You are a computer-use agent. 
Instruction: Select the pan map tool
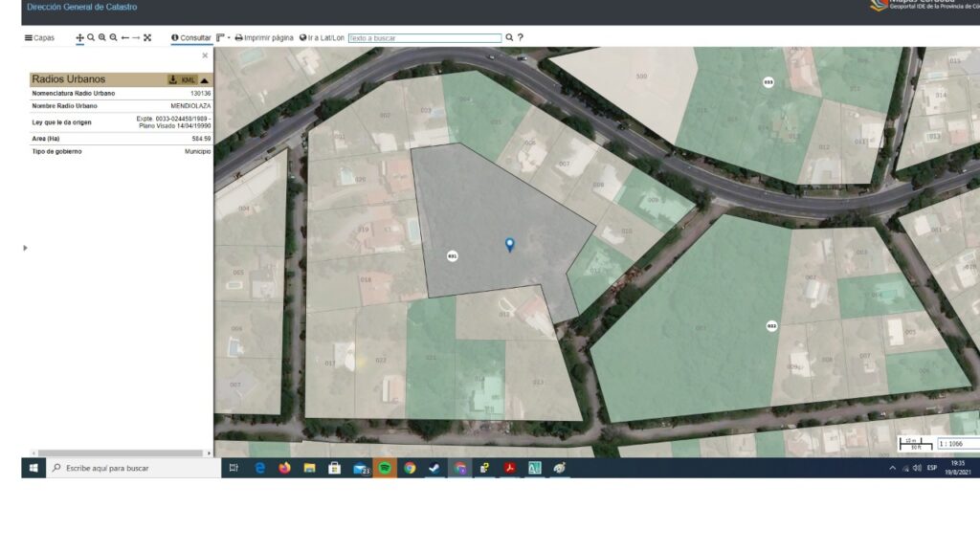point(79,38)
